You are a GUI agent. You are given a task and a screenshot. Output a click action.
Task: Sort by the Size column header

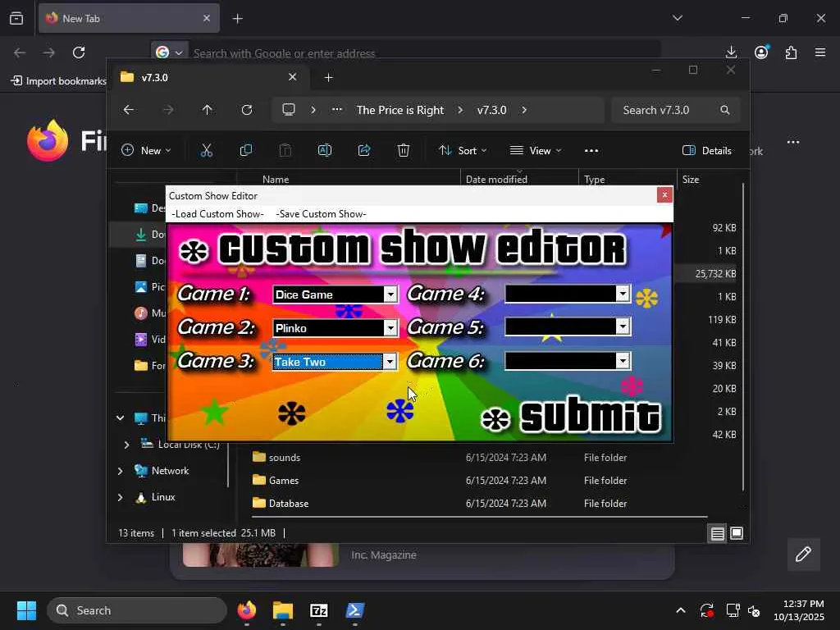click(691, 180)
